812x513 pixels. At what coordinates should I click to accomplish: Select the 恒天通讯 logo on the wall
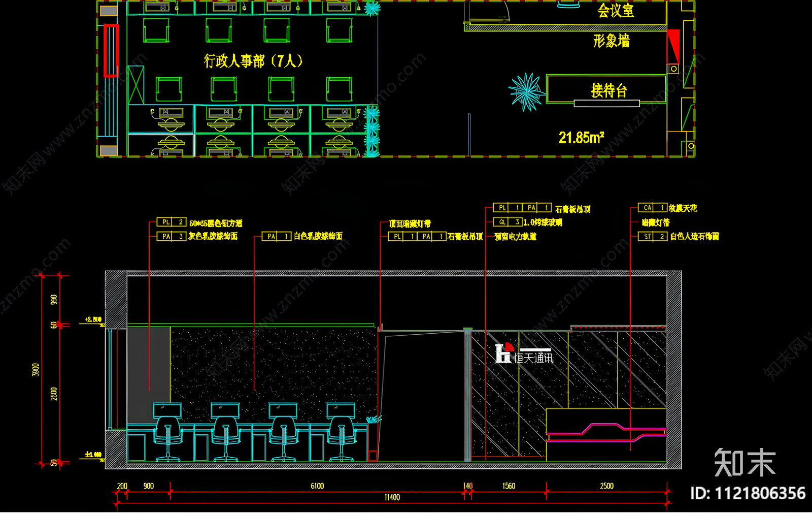(524, 354)
